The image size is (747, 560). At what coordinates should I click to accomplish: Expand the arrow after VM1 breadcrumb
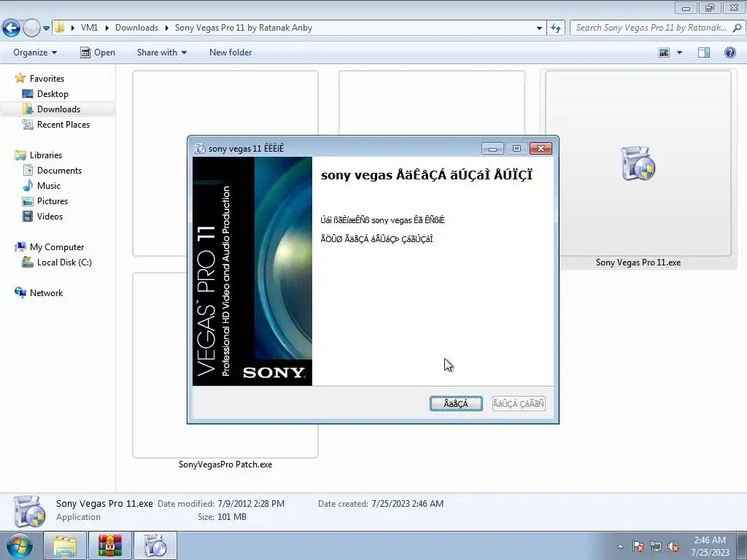point(106,28)
